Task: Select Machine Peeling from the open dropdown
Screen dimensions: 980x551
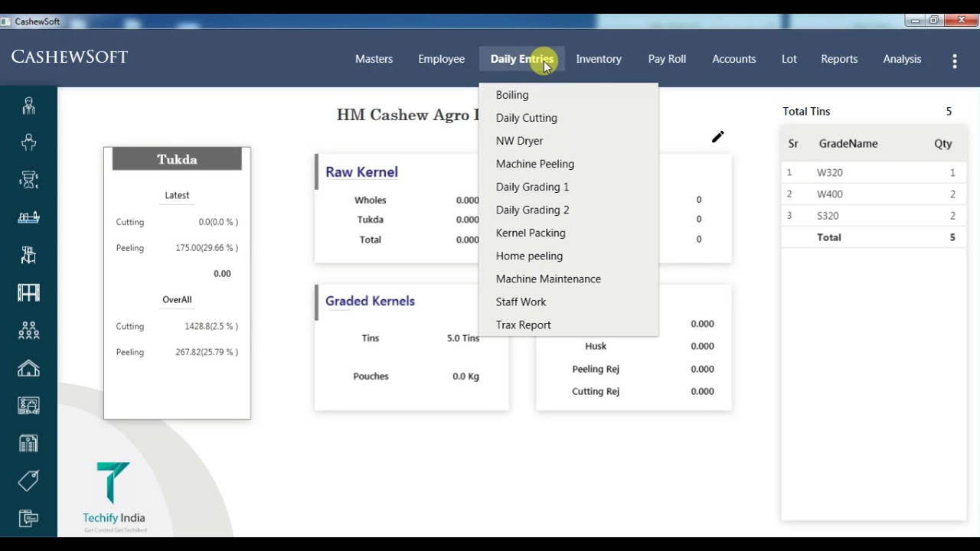Action: click(x=534, y=163)
